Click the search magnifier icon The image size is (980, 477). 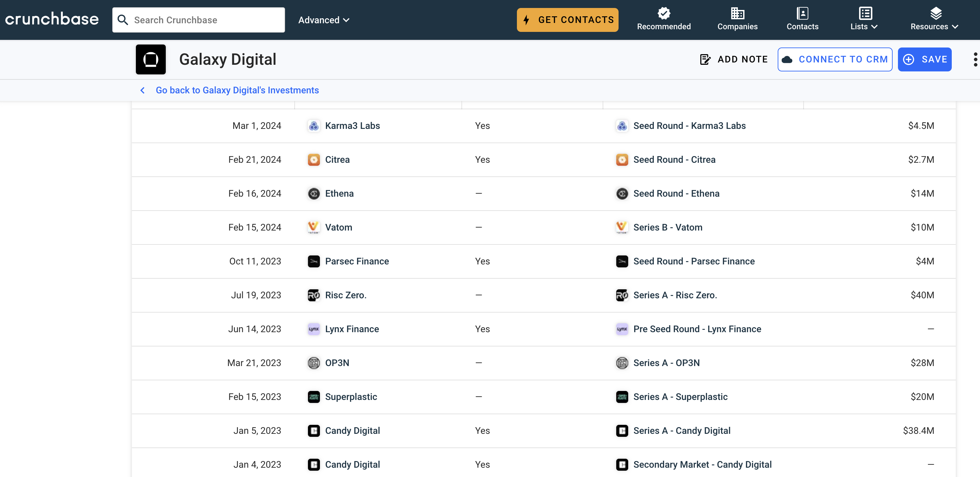coord(123,20)
